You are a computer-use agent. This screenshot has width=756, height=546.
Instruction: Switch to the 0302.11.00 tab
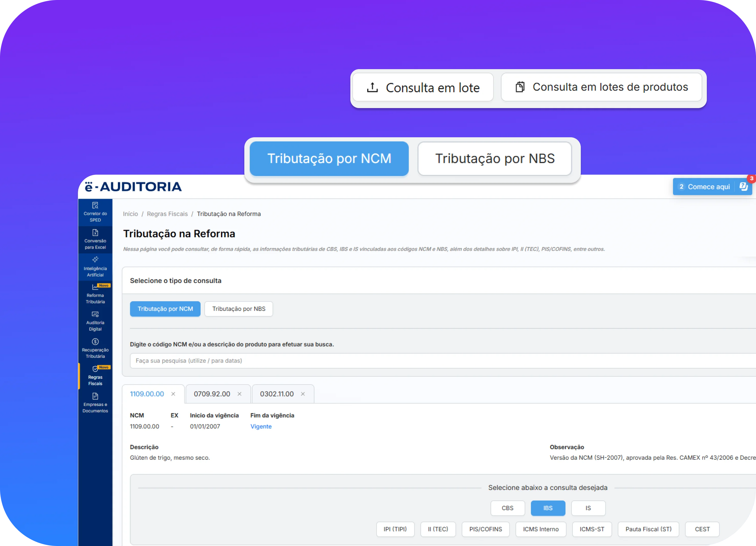point(277,394)
